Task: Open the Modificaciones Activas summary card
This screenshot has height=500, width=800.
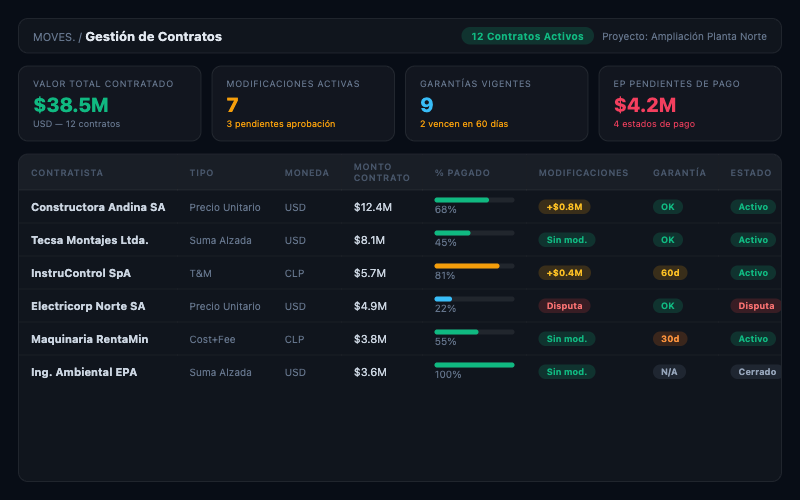Action: (303, 104)
